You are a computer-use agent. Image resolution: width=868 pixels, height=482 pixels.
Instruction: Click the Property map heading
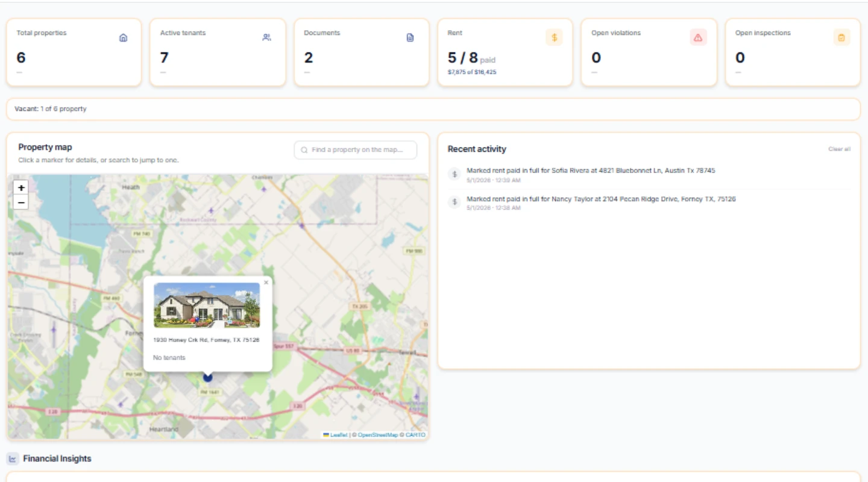coord(45,147)
